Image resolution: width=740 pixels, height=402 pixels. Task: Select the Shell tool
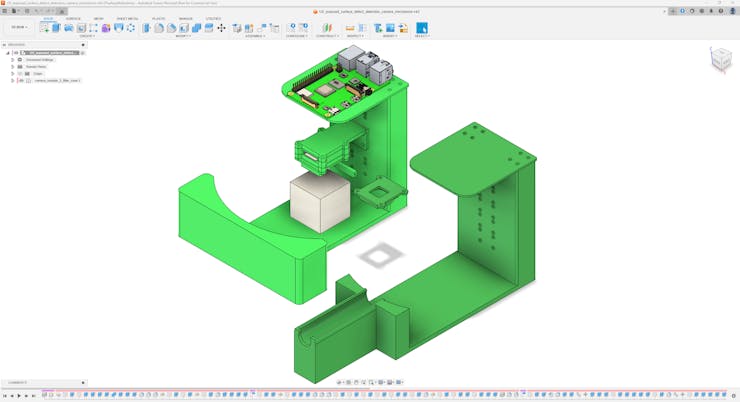(184, 28)
